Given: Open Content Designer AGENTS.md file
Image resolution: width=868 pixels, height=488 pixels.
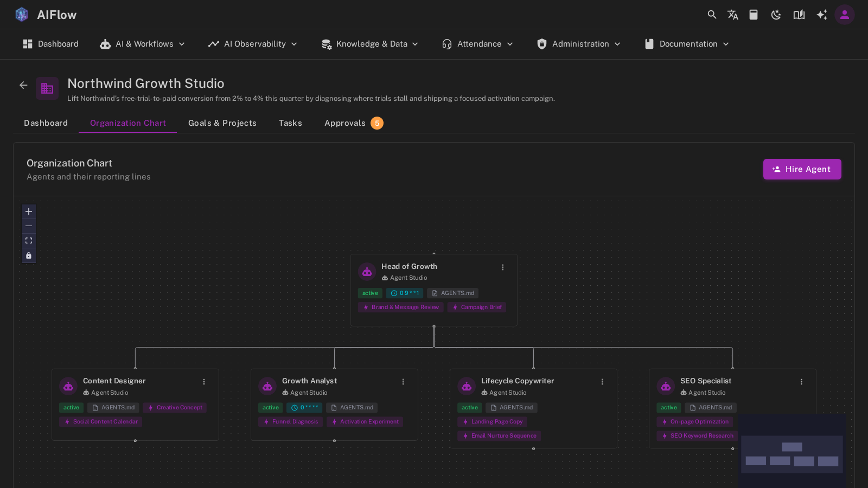Looking at the screenshot, I should pos(113,408).
